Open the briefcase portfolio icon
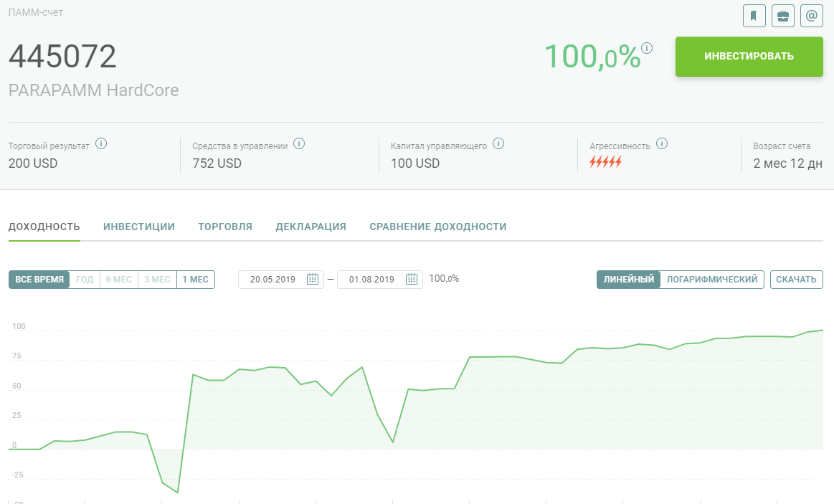834x504 pixels. pos(783,16)
